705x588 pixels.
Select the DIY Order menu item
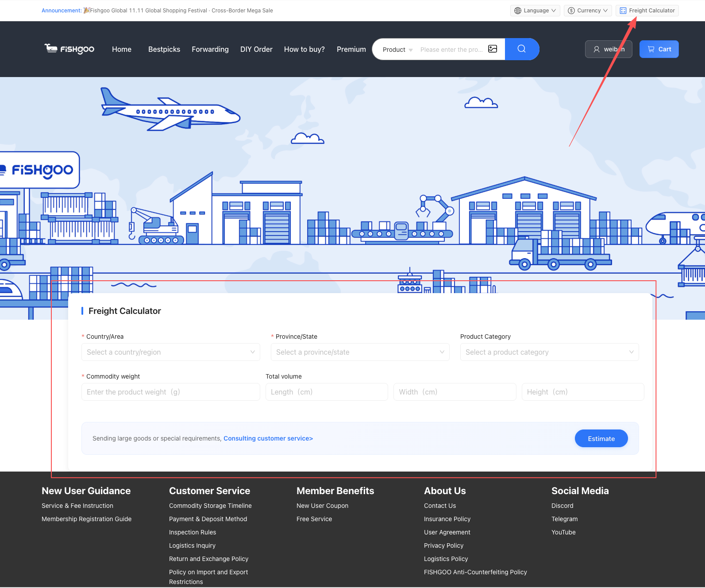(x=256, y=49)
